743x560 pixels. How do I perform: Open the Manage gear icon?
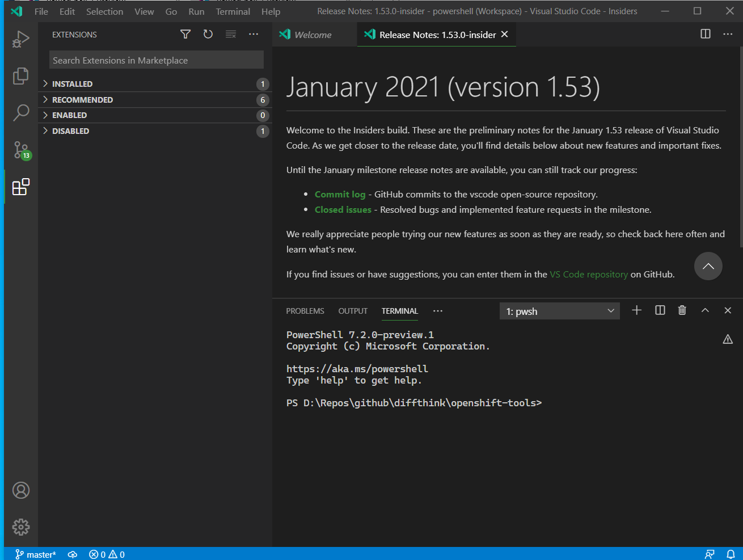pos(21,527)
